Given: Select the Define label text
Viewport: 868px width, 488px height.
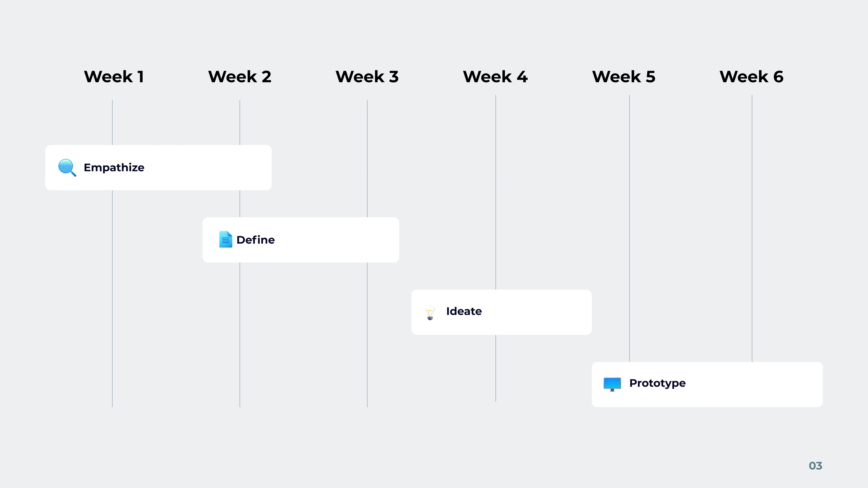Looking at the screenshot, I should [255, 240].
